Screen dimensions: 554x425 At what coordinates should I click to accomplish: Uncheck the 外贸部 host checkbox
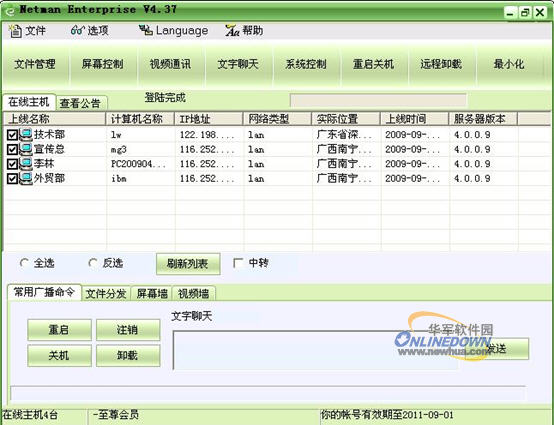12,178
